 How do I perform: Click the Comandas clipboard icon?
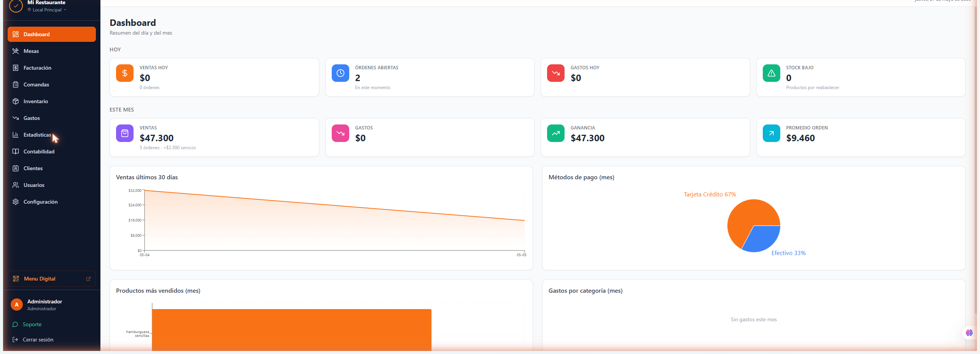pyautogui.click(x=16, y=85)
